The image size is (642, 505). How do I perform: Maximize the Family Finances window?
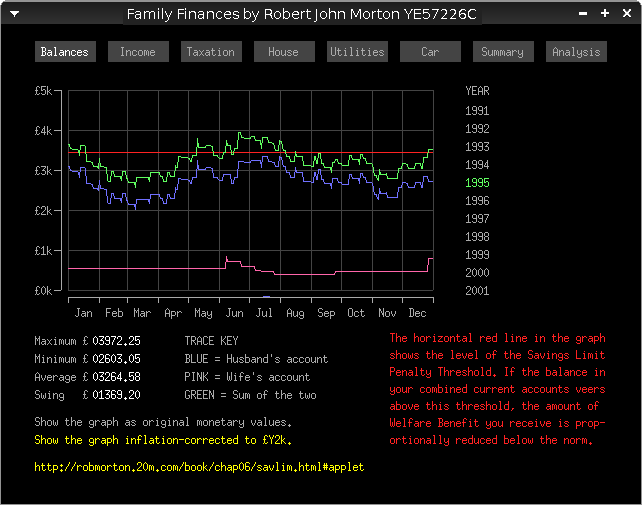tap(605, 14)
